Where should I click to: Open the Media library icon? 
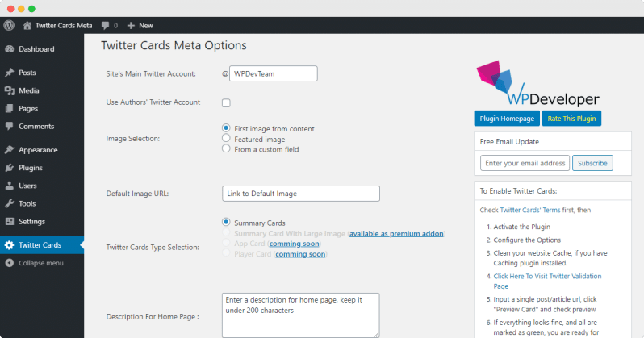coord(9,90)
